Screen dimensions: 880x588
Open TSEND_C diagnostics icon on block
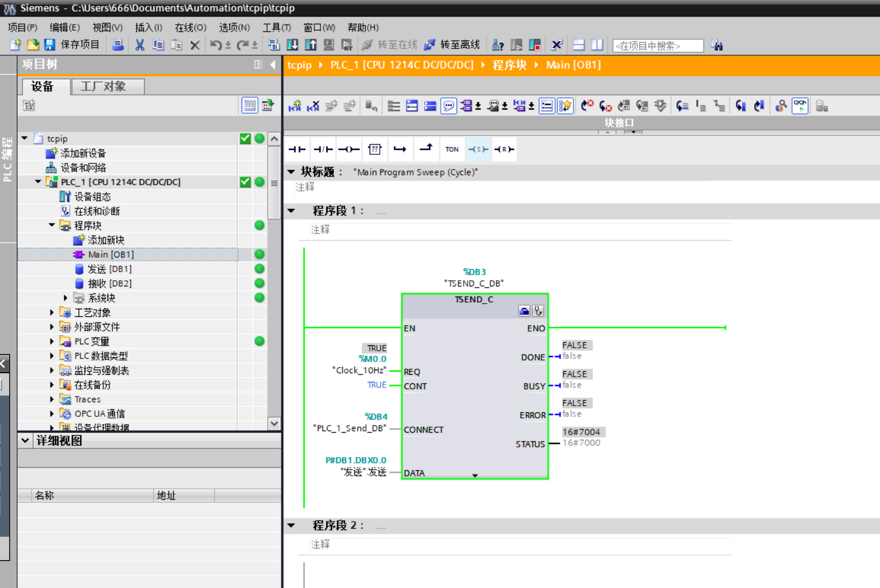(538, 311)
